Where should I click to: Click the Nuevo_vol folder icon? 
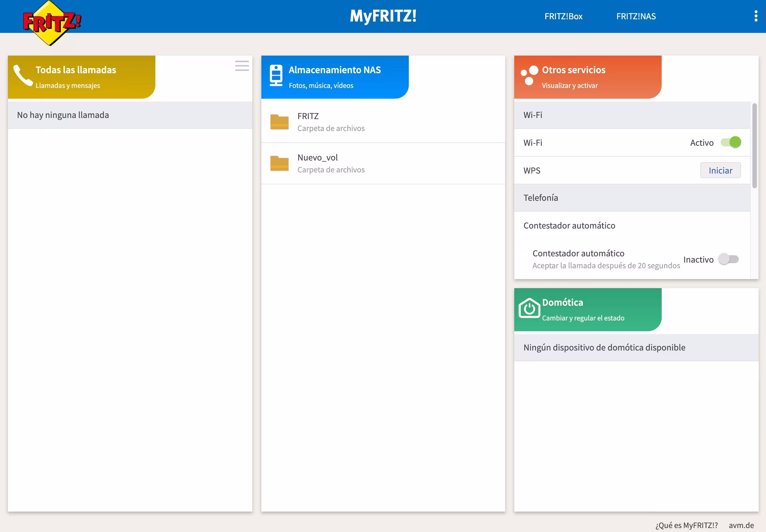click(279, 163)
